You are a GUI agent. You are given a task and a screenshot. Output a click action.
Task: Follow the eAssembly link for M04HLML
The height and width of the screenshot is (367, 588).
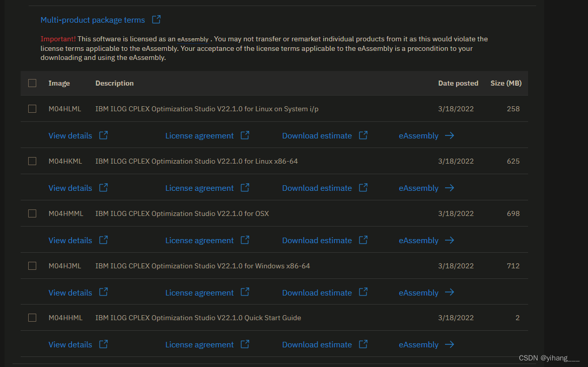coord(418,136)
